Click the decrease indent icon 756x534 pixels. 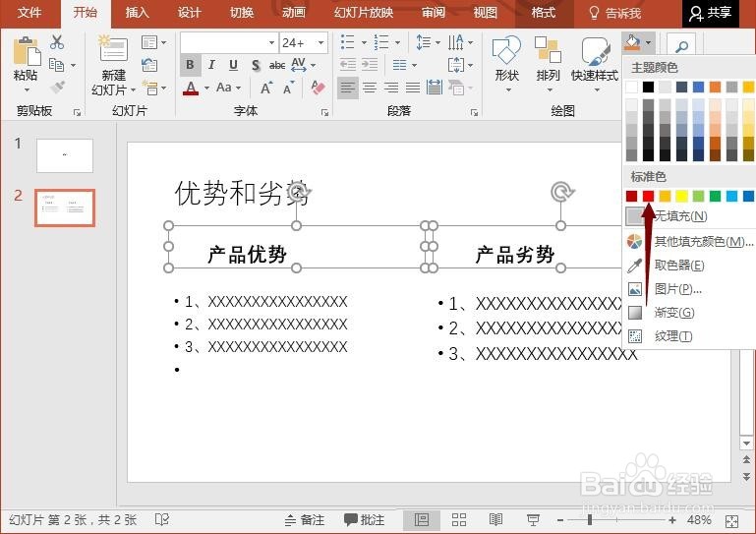(348, 65)
